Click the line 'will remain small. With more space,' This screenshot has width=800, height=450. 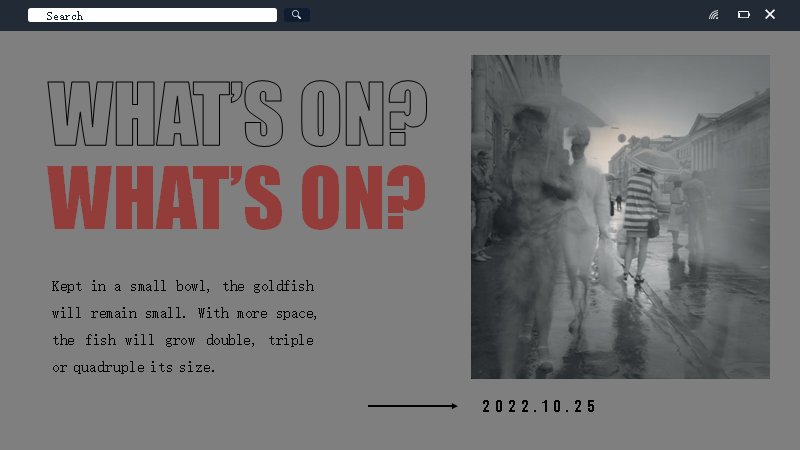pyautogui.click(x=185, y=313)
